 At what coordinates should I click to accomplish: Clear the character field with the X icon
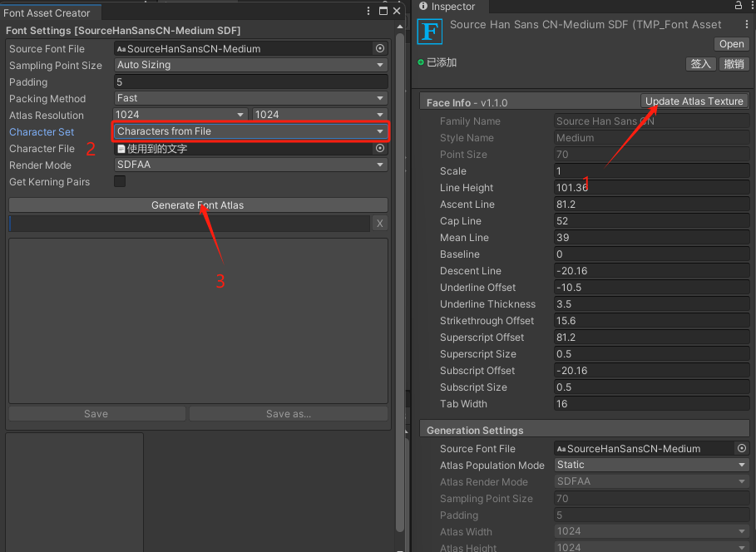[379, 223]
